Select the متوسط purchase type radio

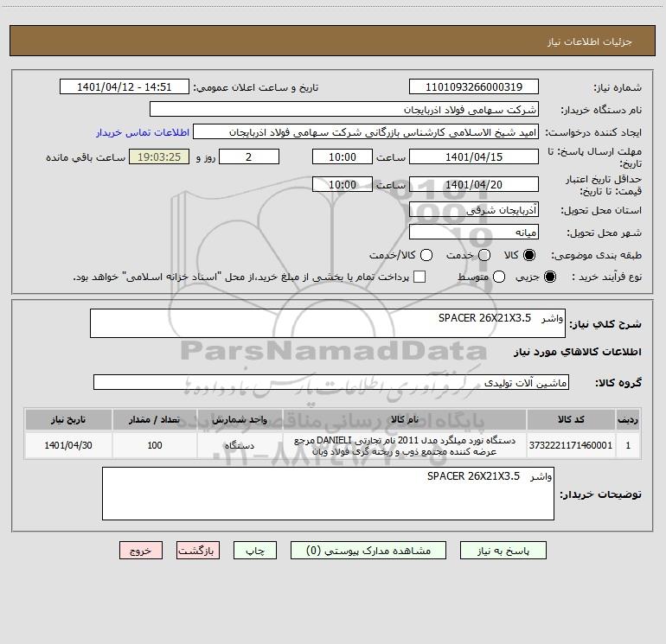point(499,277)
